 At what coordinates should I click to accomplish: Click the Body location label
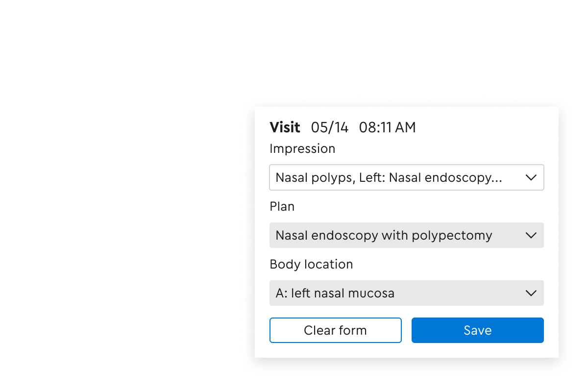pyautogui.click(x=311, y=264)
